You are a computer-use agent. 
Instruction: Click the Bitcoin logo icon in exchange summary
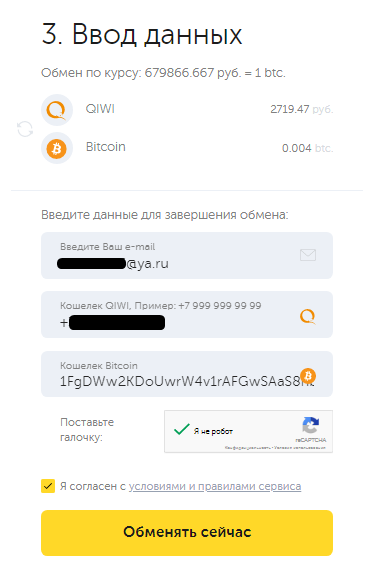(x=57, y=148)
